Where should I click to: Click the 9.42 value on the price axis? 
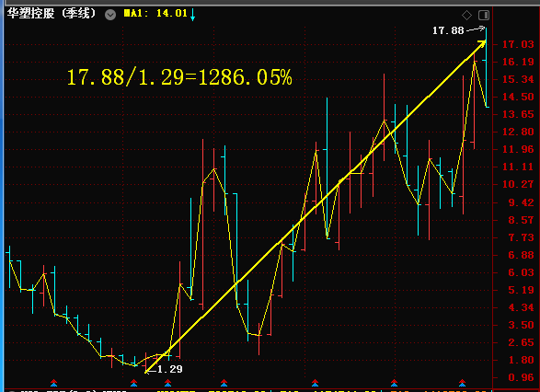(x=521, y=202)
